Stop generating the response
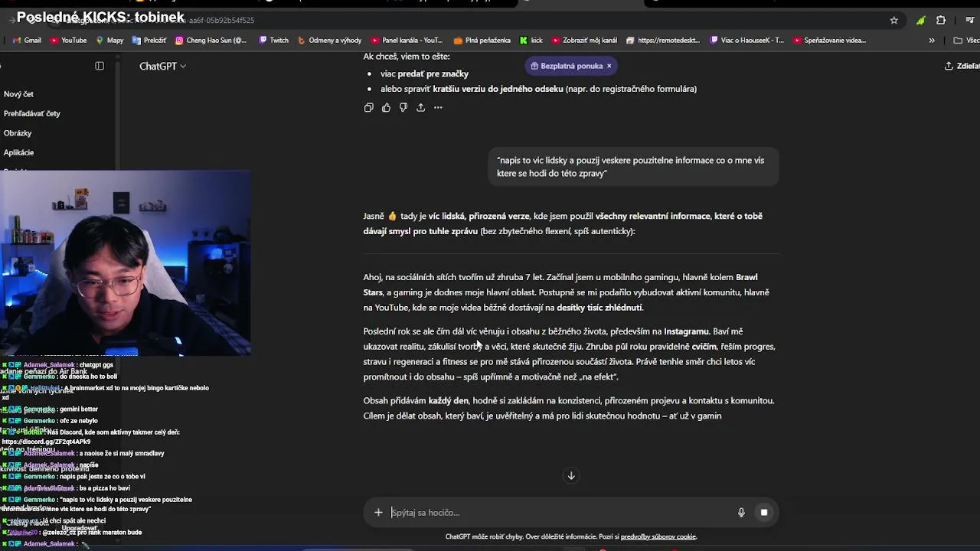Viewport: 980px width, 551px height. point(764,513)
